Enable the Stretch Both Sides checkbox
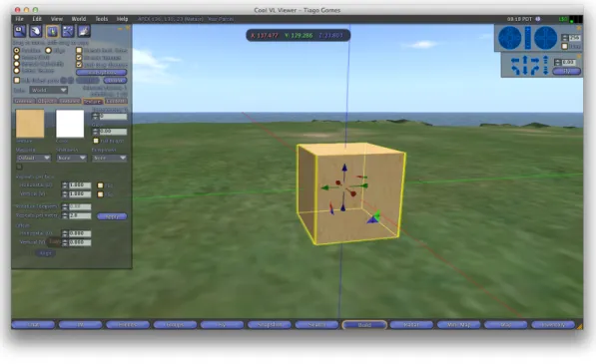 (79, 50)
